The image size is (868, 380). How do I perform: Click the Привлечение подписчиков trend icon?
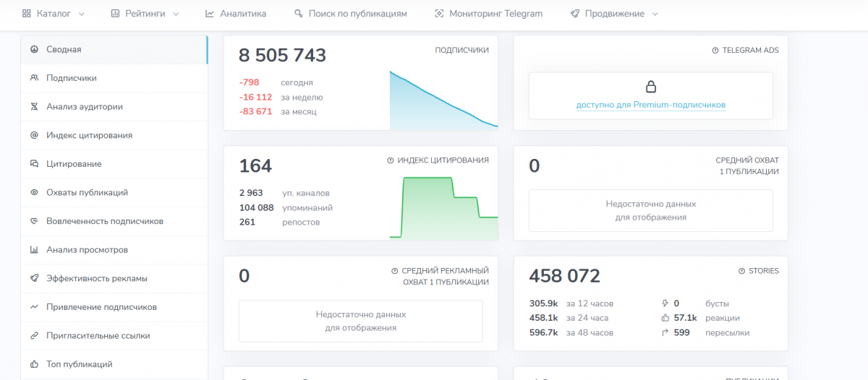coord(34,307)
